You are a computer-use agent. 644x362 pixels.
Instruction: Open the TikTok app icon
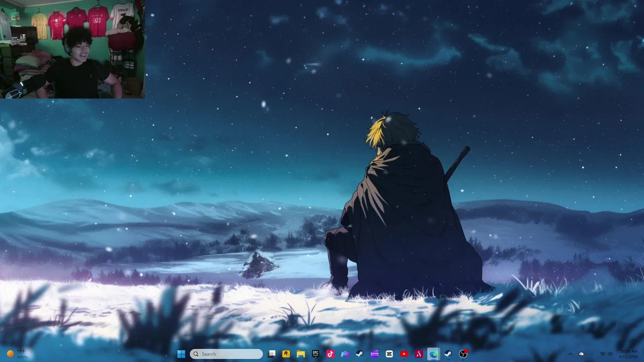click(330, 354)
